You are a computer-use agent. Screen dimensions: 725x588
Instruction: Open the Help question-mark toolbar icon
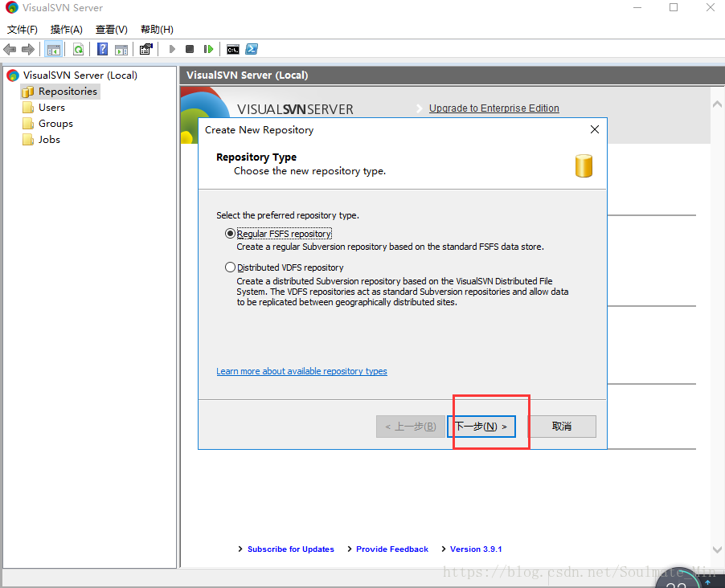click(102, 49)
